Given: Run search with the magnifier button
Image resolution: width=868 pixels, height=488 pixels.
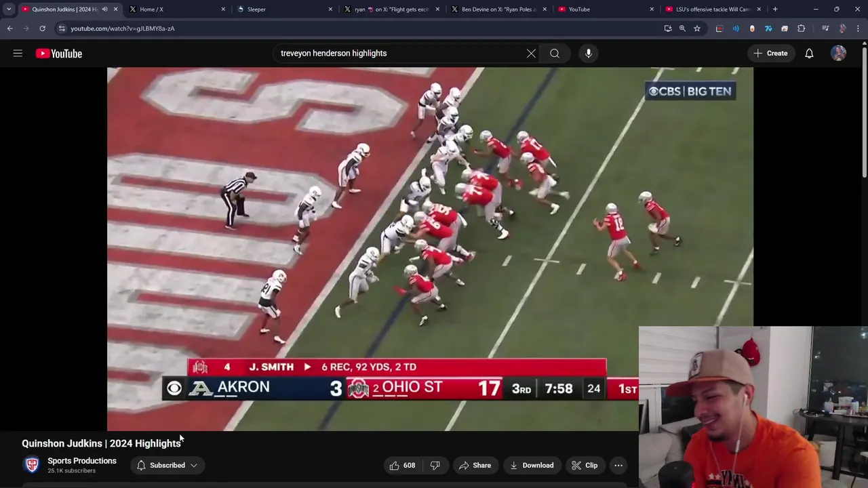Looking at the screenshot, I should pyautogui.click(x=555, y=53).
